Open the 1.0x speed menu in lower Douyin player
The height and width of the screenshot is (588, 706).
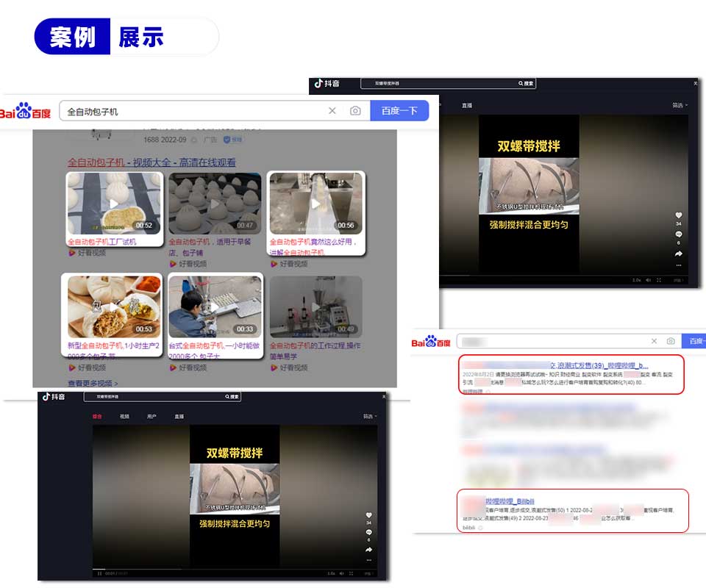click(x=331, y=573)
